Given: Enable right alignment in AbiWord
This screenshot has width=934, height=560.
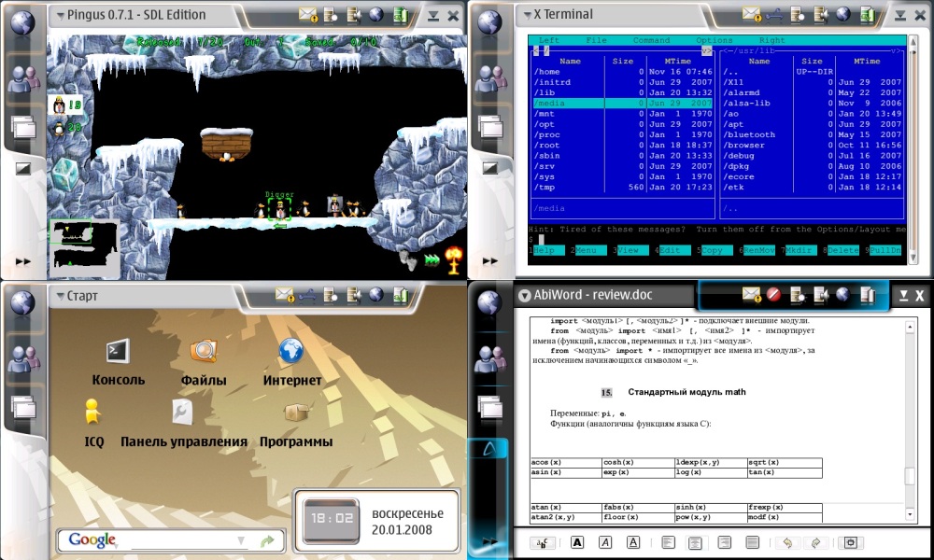Looking at the screenshot, I should click(x=725, y=543).
